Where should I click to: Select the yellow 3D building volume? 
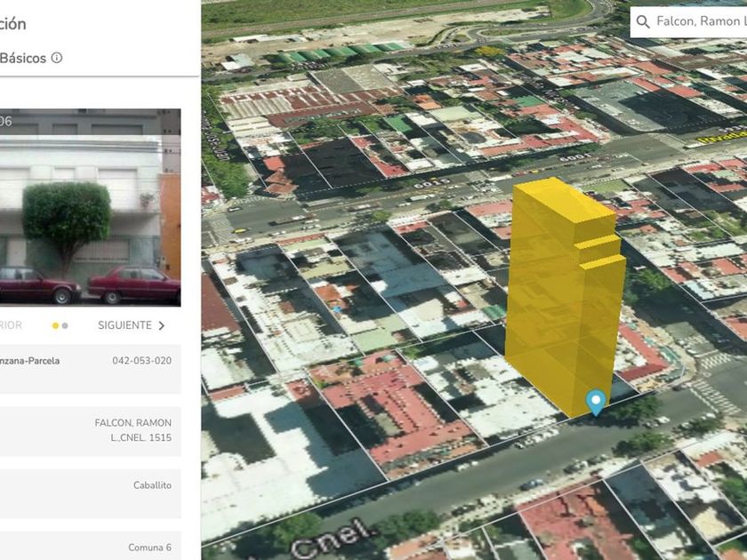coord(562,293)
